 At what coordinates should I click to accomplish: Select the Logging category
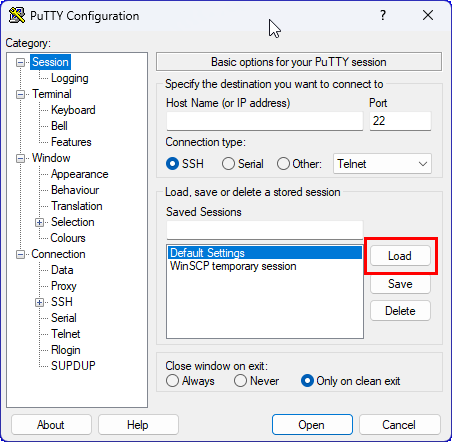[70, 78]
